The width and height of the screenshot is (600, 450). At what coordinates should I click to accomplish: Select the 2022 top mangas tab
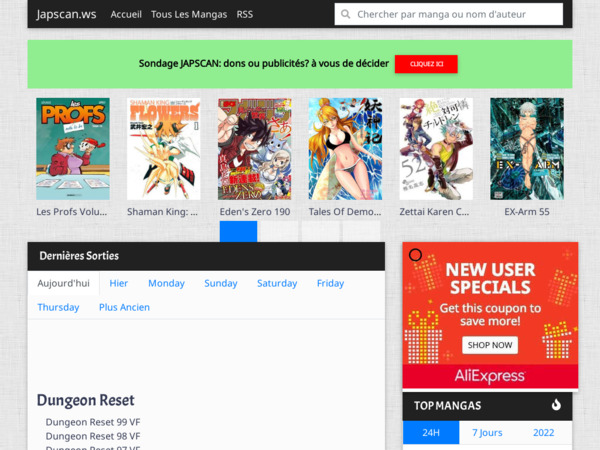tap(543, 433)
